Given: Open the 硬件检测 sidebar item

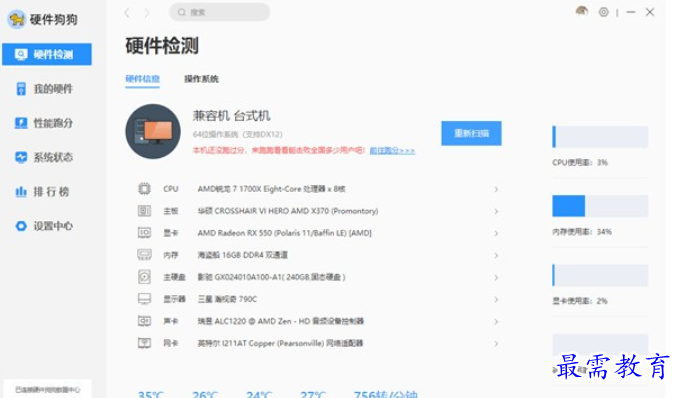Looking at the screenshot, I should point(47,54).
